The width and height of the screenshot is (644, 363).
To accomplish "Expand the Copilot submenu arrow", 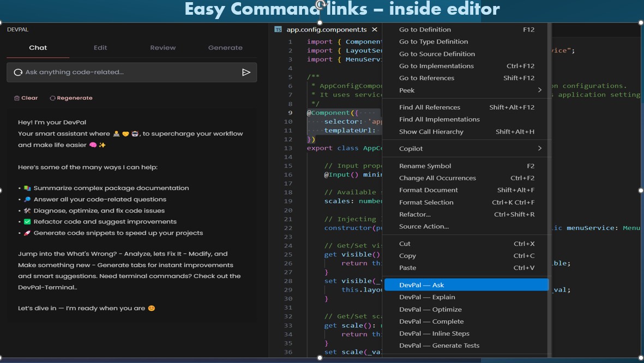I will pos(540,148).
